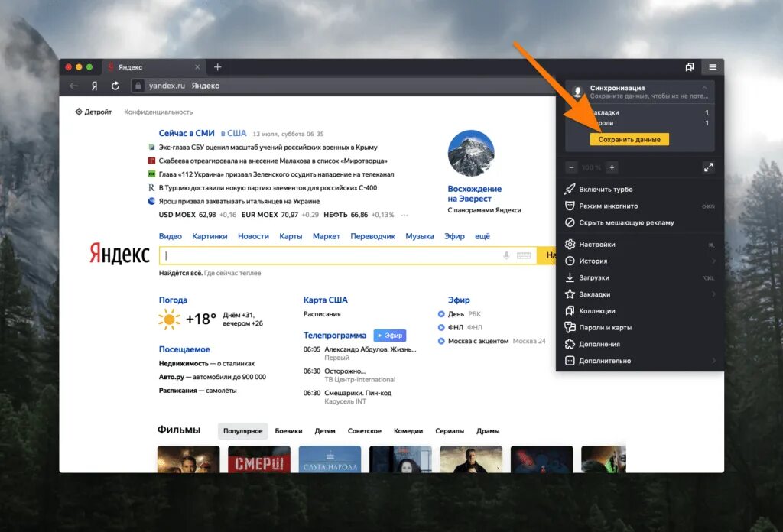783x532 pixels.
Task: Click the Yandex Я home icon in toolbar
Action: (x=94, y=86)
